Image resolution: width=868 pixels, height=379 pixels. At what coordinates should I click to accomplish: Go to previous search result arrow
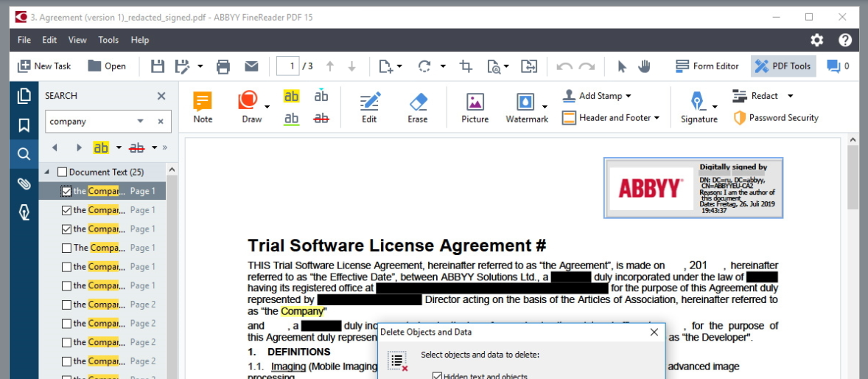[55, 147]
